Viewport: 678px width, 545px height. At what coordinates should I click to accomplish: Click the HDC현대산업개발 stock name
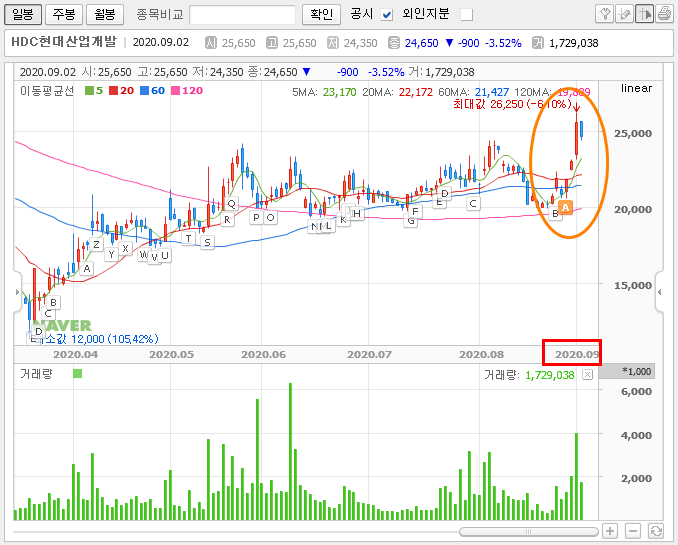pos(64,42)
